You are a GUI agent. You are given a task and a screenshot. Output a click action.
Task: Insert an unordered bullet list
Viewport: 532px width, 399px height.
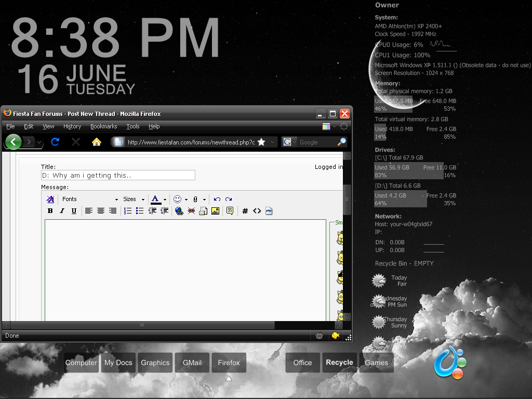[139, 211]
